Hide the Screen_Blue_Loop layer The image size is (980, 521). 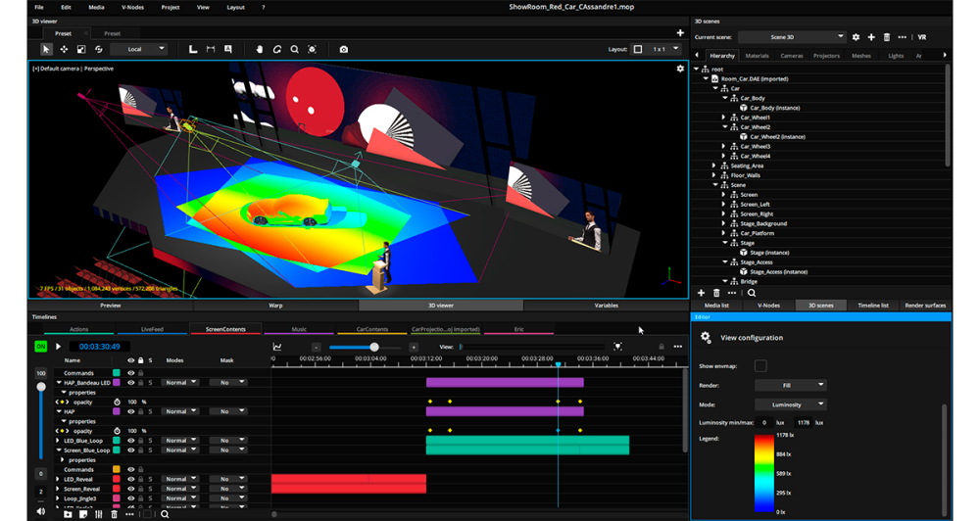point(130,450)
